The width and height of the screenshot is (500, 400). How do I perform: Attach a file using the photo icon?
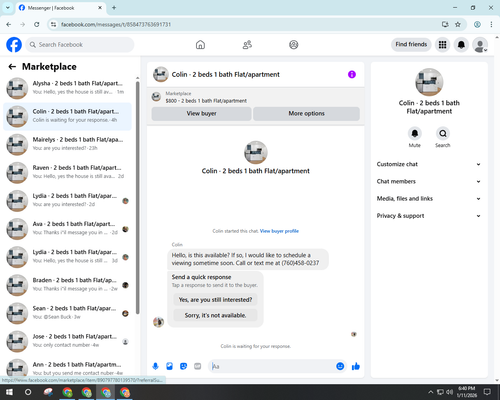tap(169, 366)
